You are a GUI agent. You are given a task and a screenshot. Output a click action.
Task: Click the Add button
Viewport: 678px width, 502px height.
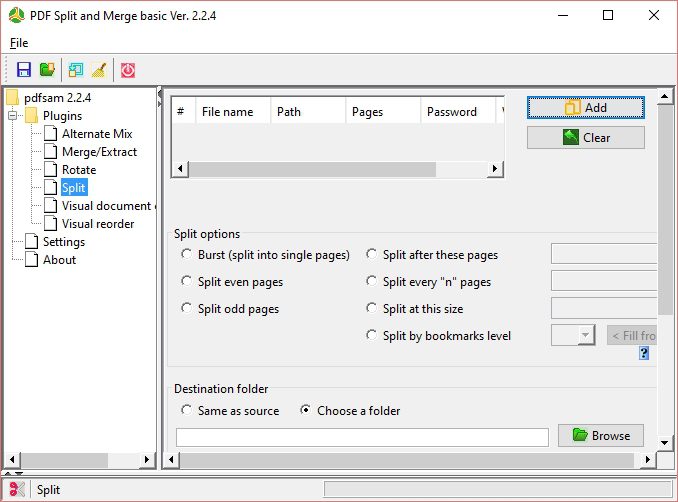[585, 107]
